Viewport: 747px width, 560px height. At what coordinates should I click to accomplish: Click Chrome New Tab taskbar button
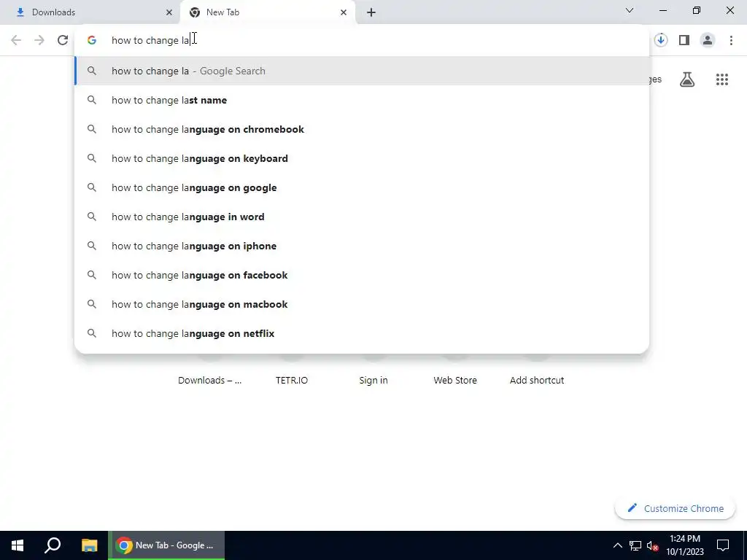tap(166, 545)
